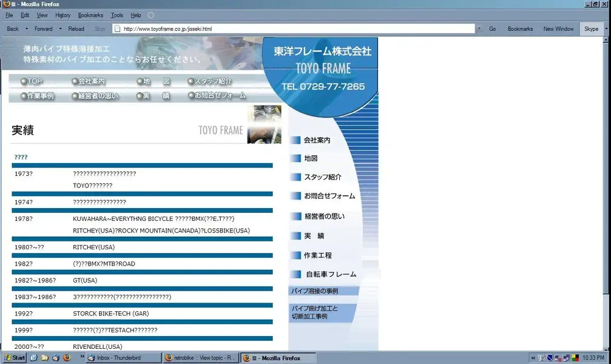611x364 pixels.
Task: Expand the address bar history dropdown
Action: 479,29
